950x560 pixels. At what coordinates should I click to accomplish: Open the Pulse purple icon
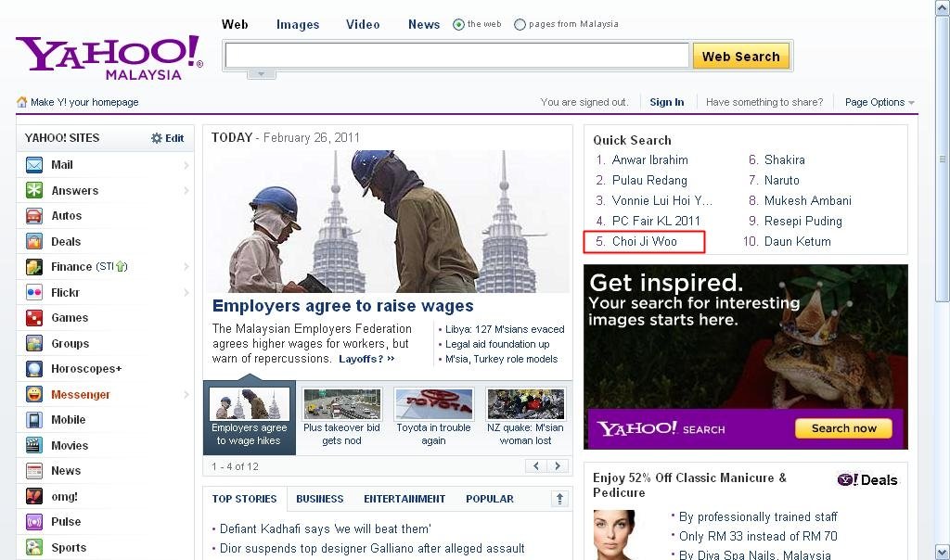[34, 521]
